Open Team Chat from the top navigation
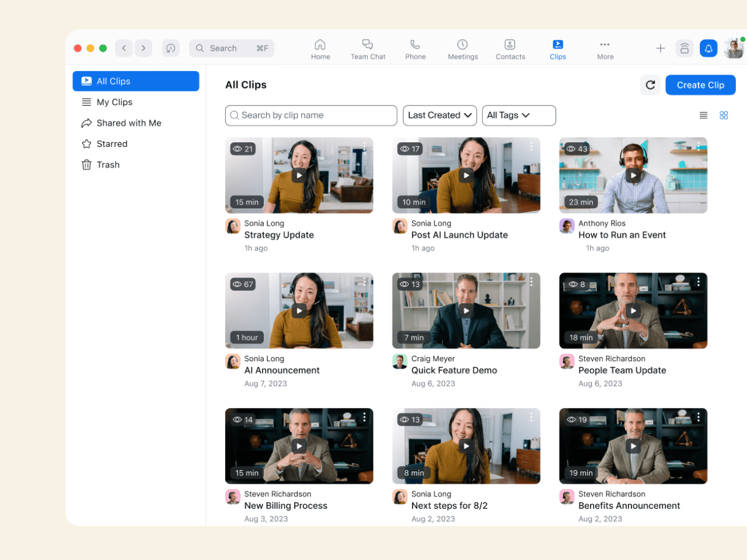 pyautogui.click(x=368, y=50)
